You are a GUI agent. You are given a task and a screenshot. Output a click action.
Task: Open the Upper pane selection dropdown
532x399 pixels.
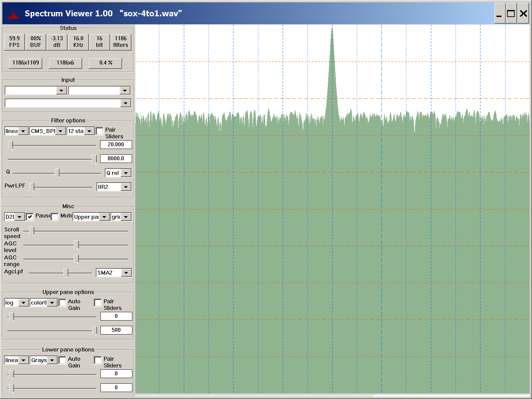(x=104, y=217)
